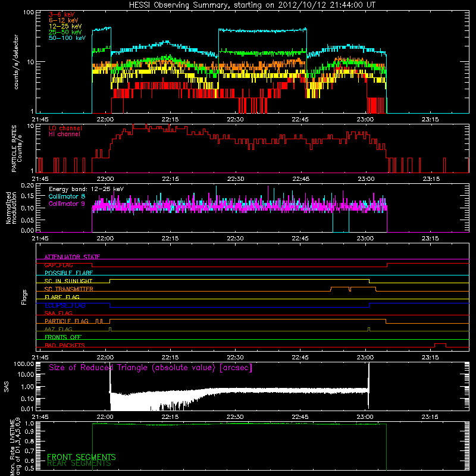
Task: Click the BAD_PACKETS flag label
Action: click(x=65, y=345)
